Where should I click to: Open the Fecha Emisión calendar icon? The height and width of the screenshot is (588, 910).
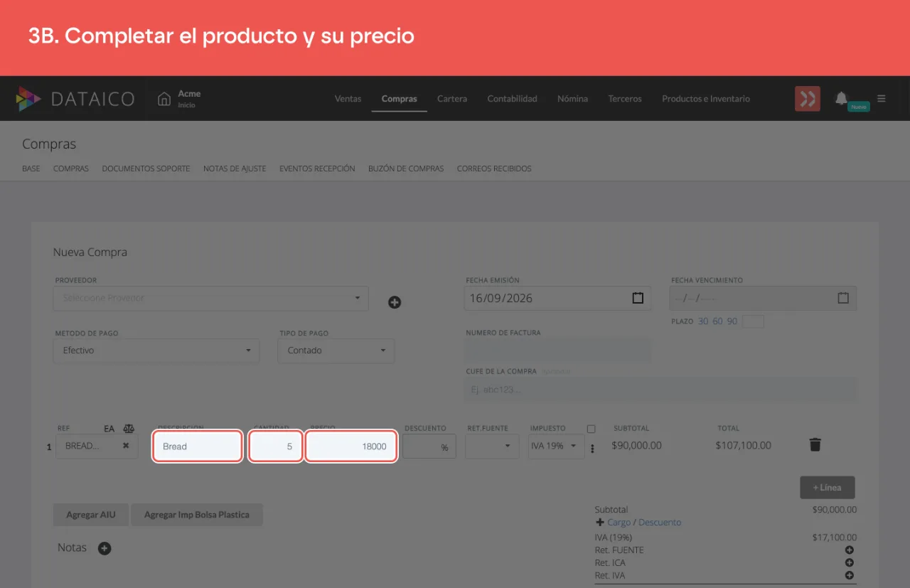[x=638, y=298]
